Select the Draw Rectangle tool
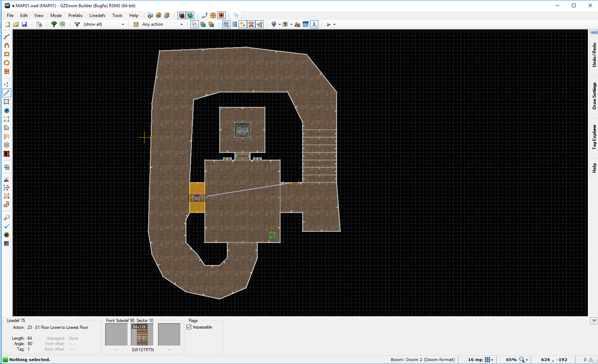 click(x=7, y=54)
